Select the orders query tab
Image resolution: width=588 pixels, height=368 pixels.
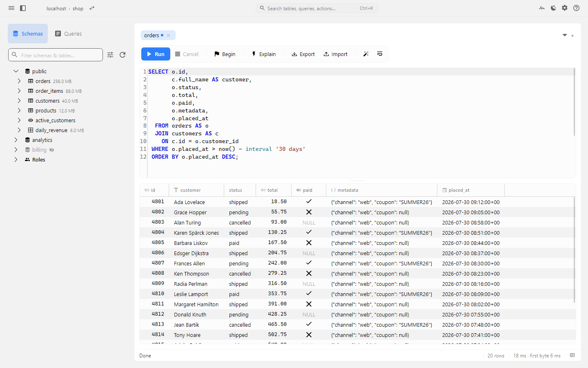pyautogui.click(x=158, y=36)
